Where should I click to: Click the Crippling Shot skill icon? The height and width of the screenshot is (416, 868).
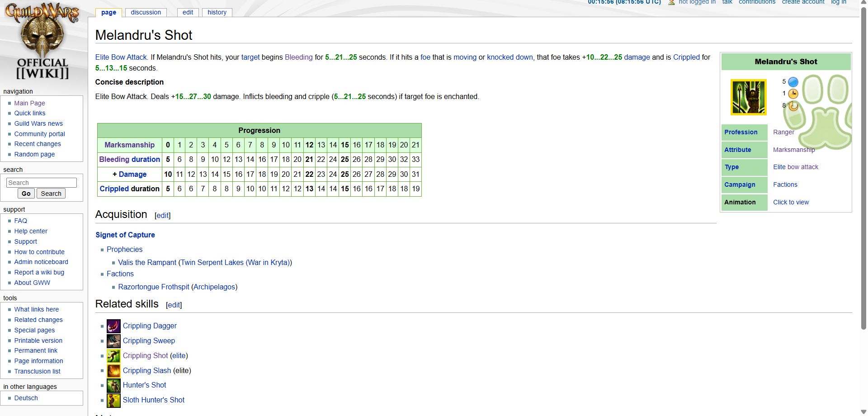pyautogui.click(x=113, y=356)
